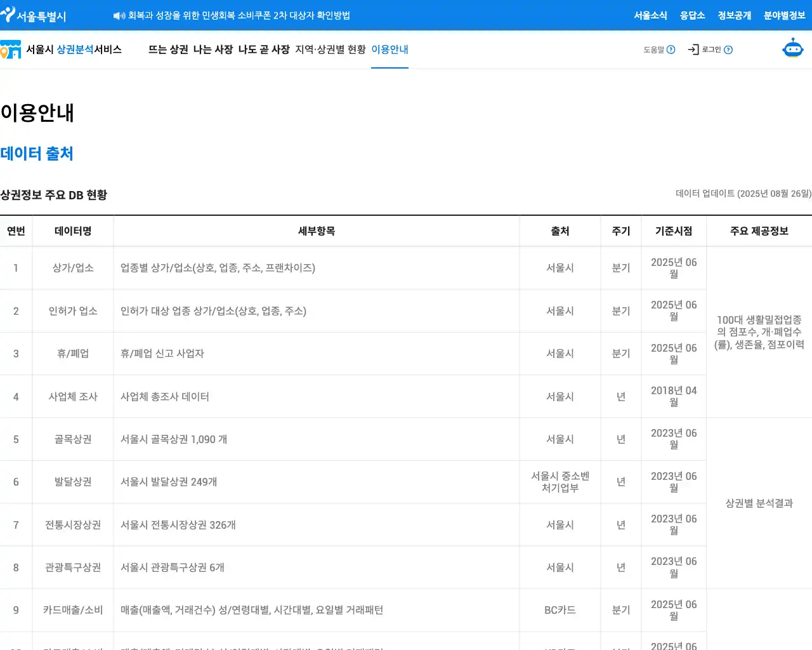The height and width of the screenshot is (650, 812).
Task: Select the 이용안내 tab
Action: tap(390, 50)
